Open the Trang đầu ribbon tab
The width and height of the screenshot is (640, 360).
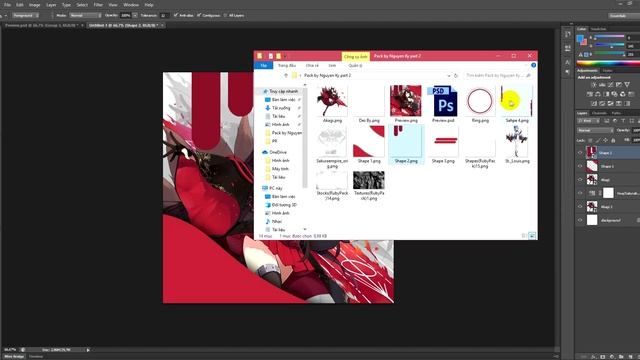coord(287,65)
